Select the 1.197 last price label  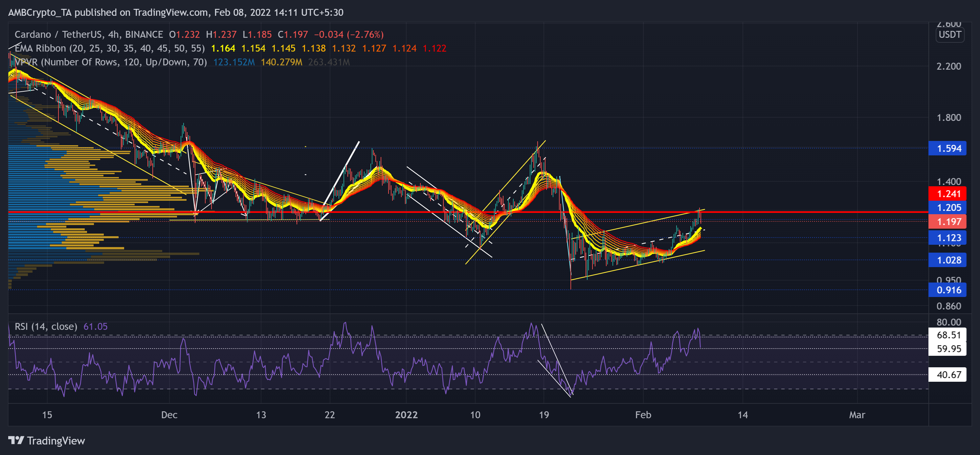point(949,221)
